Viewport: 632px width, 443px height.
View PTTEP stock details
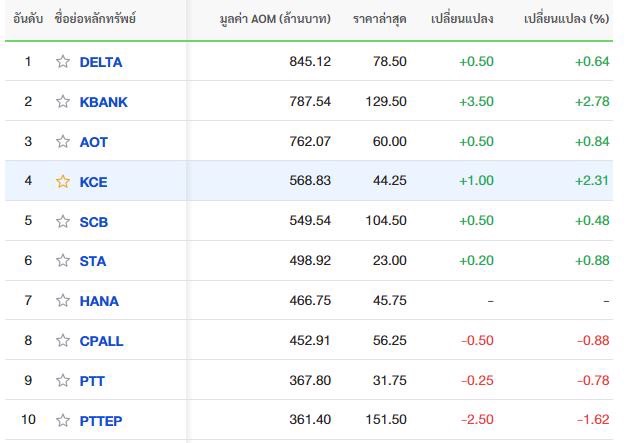click(x=101, y=421)
